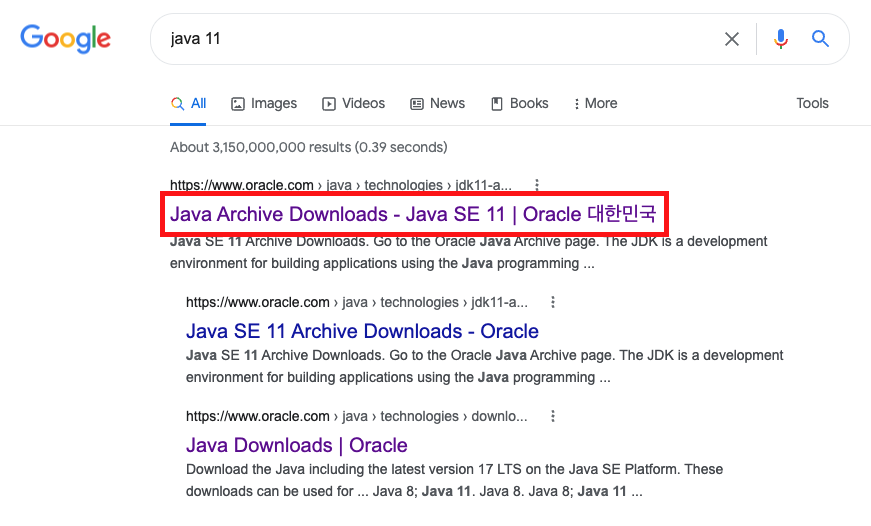The width and height of the screenshot is (871, 526).
Task: Switch to the Books tab
Action: click(520, 103)
